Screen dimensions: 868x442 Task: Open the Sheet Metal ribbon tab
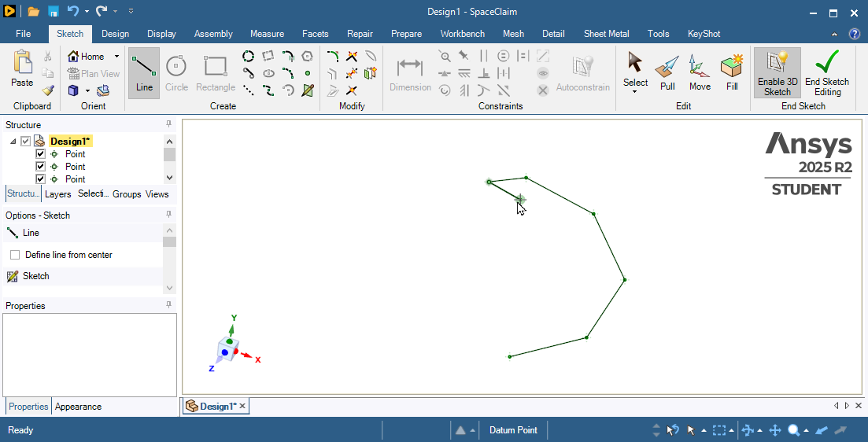click(607, 34)
